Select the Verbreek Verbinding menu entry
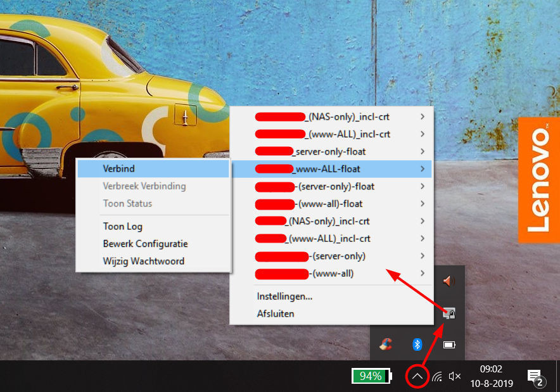This screenshot has height=392, width=560. pyautogui.click(x=153, y=186)
